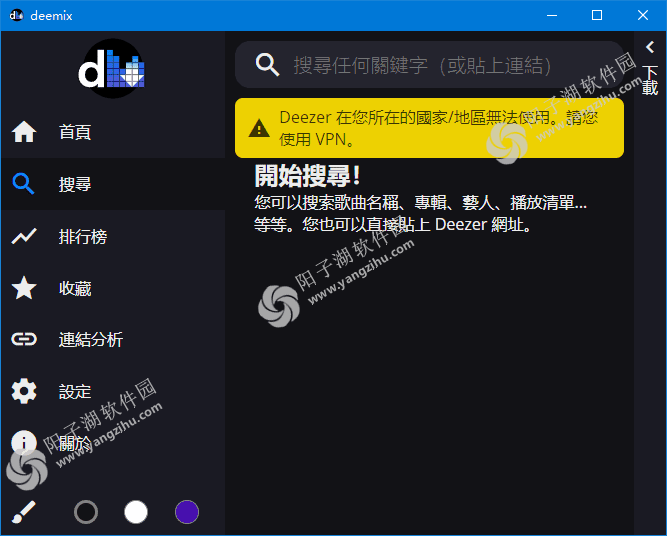Click the gear icon beside 設定
The image size is (667, 536).
click(24, 391)
